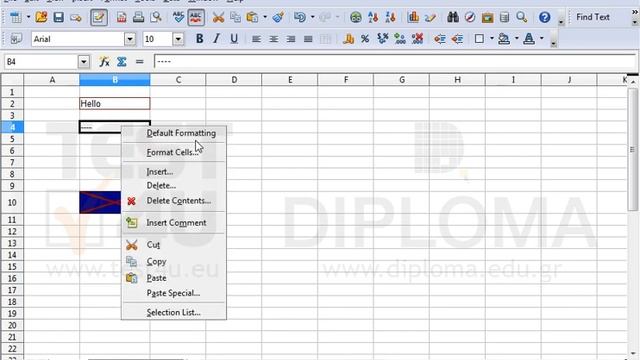Choose Selection List... from context menu
Image resolution: width=640 pixels, height=360 pixels.
tap(173, 313)
